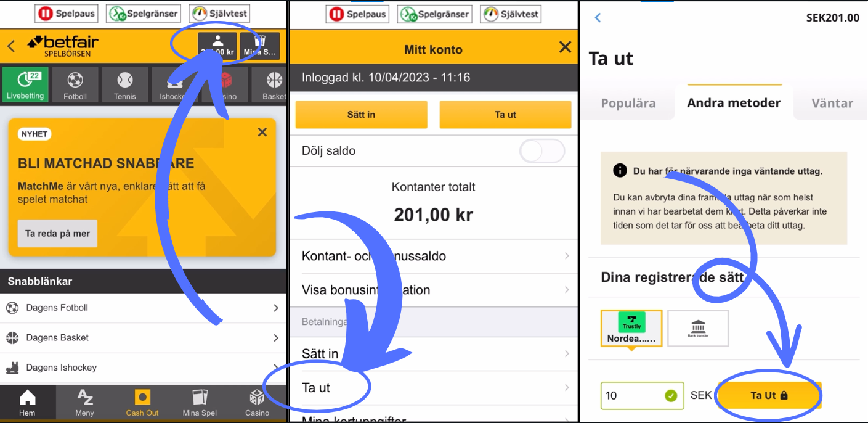
Task: Open the Casino dice icon
Action: [256, 402]
